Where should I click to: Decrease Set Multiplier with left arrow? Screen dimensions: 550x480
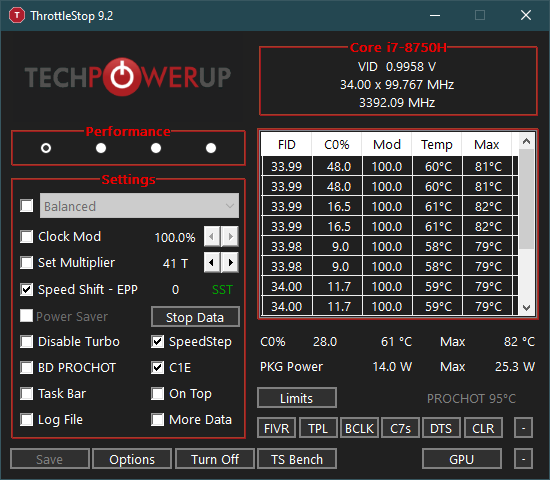pyautogui.click(x=212, y=262)
